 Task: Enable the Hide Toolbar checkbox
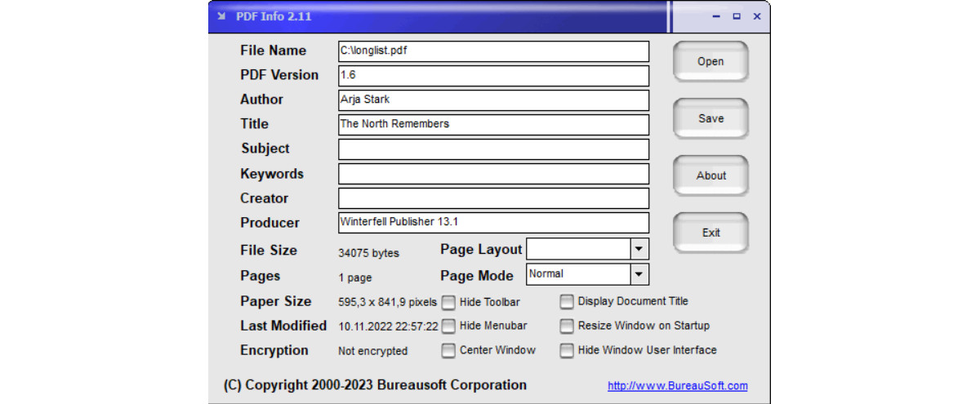click(x=448, y=303)
